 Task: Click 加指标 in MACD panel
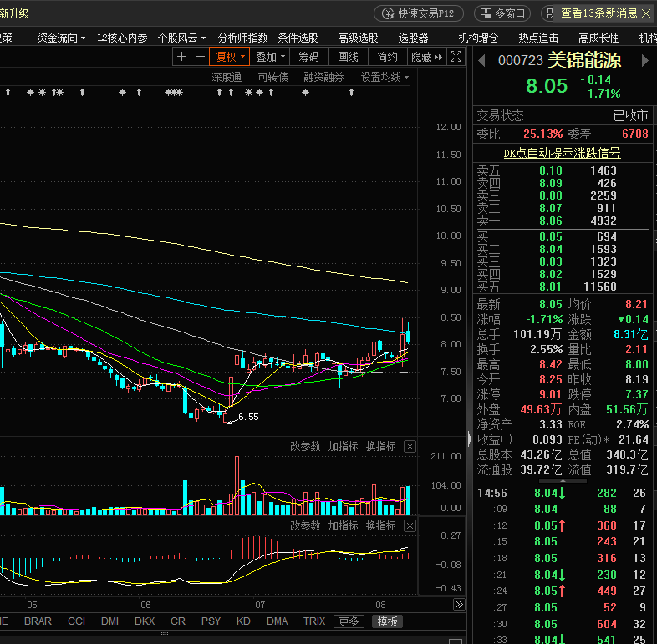point(343,526)
